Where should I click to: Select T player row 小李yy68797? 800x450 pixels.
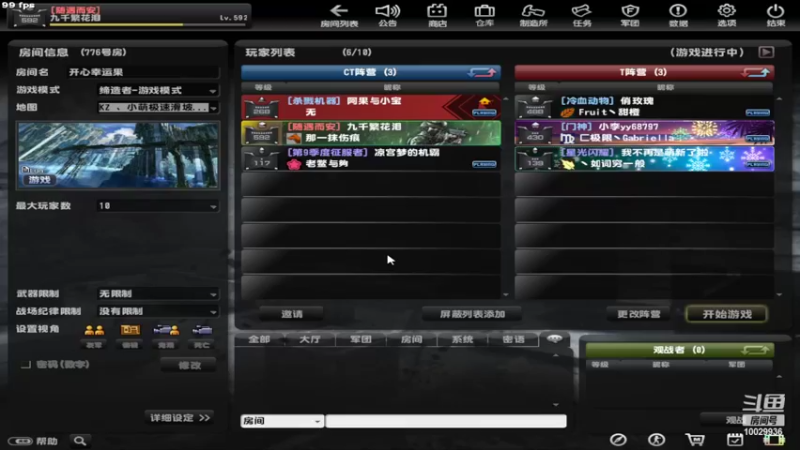tap(644, 133)
